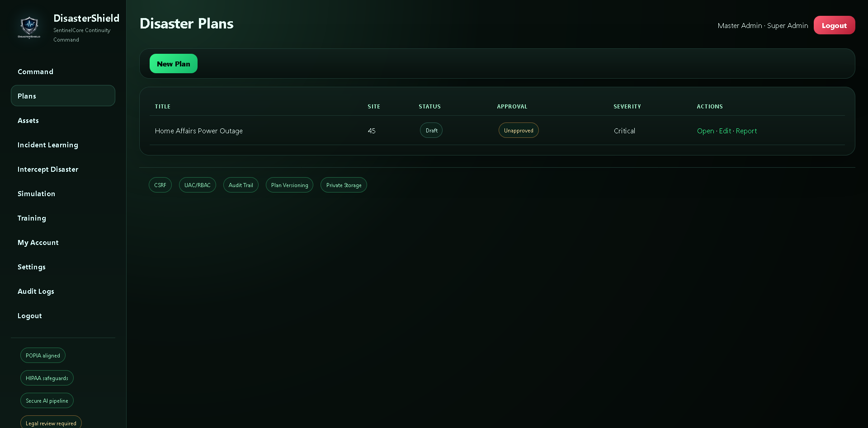Click the Title column header
This screenshot has height=428, width=868.
coord(163,107)
